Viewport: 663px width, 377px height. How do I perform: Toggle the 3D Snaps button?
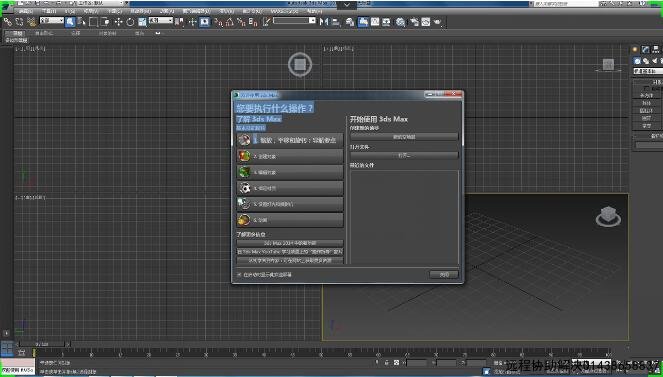coord(218,22)
